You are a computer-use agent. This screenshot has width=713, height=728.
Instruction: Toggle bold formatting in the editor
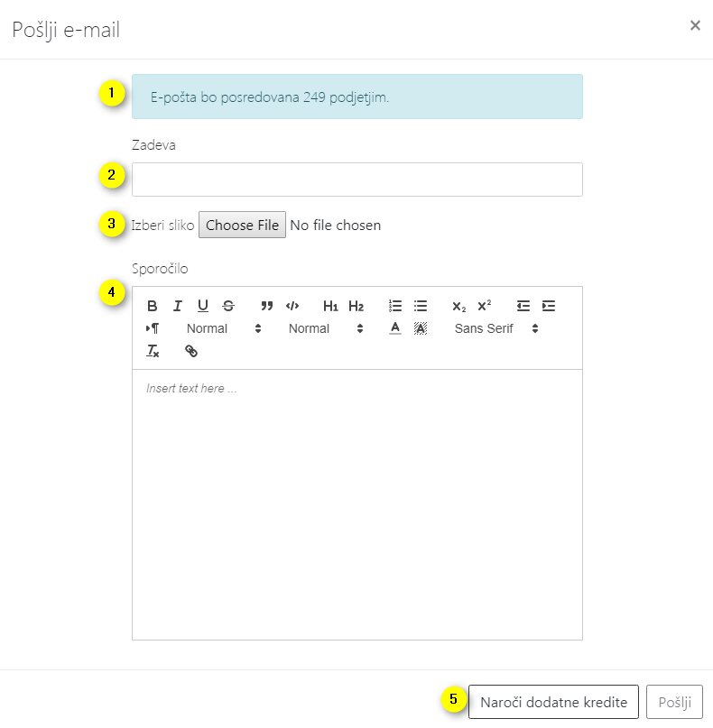(x=153, y=306)
